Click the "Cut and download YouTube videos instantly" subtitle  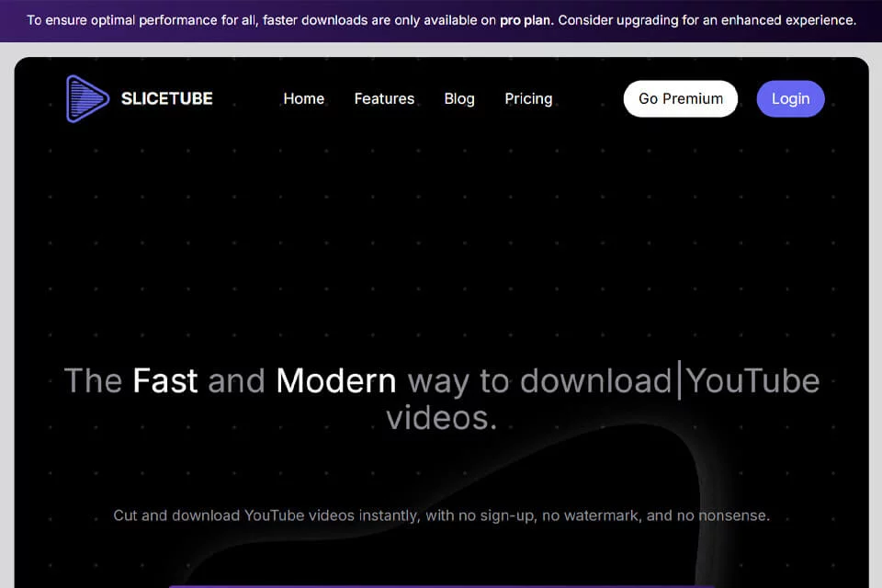(442, 515)
